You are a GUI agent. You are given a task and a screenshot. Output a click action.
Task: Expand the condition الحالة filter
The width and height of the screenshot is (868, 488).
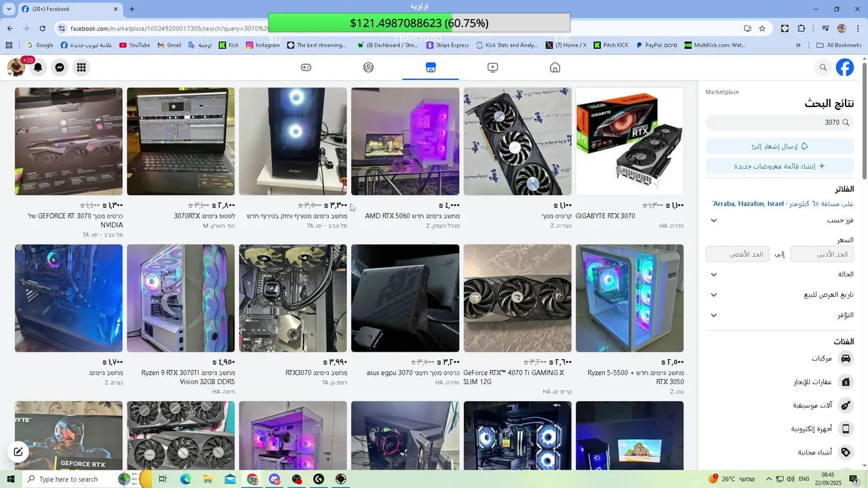tap(780, 274)
